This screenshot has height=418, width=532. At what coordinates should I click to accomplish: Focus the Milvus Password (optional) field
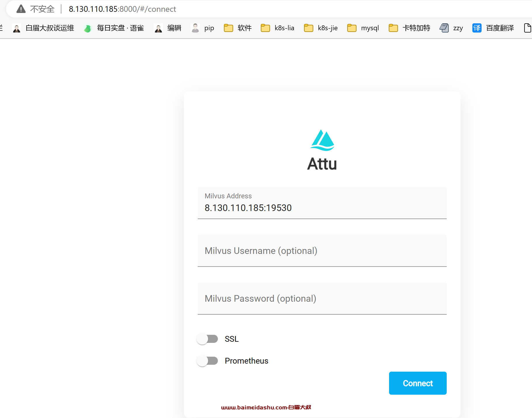[322, 299]
